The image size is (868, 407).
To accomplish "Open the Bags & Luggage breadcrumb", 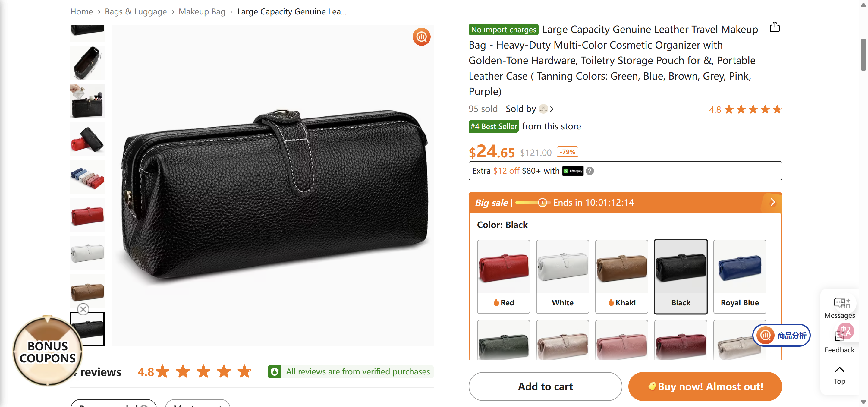I will 135,11.
